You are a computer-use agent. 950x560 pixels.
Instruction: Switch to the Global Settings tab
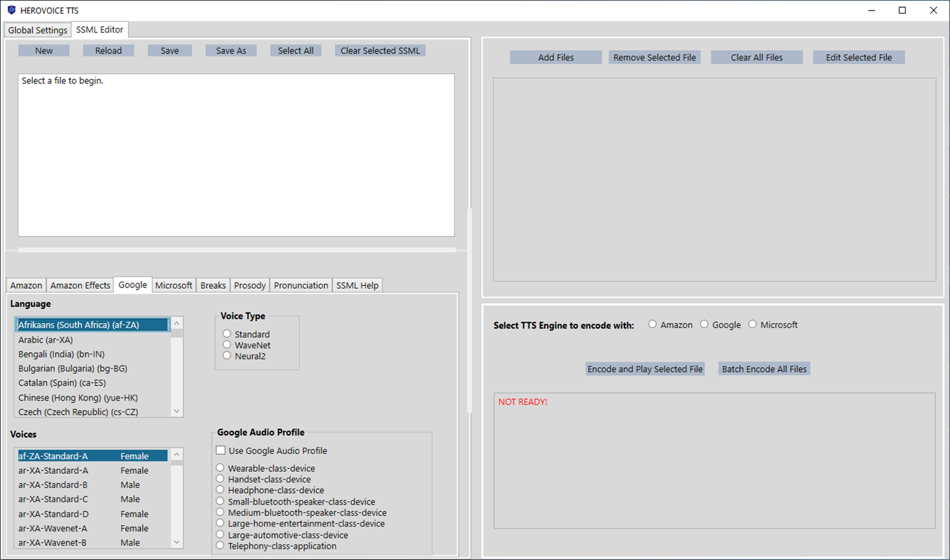(37, 30)
